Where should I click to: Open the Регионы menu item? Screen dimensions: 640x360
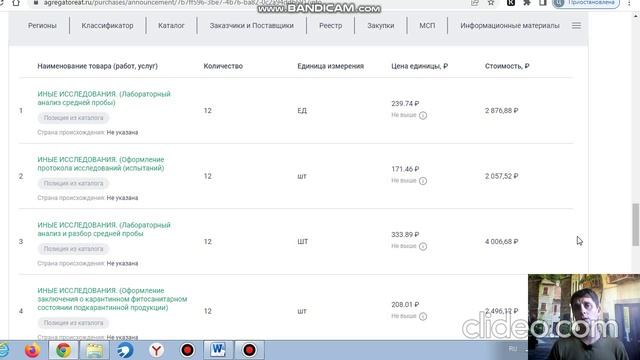click(42, 25)
